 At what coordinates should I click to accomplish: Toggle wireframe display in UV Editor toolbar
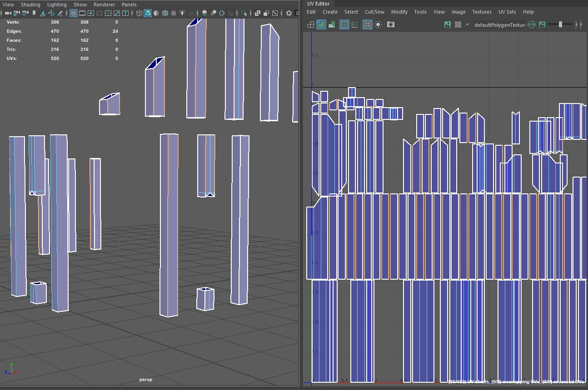(x=311, y=25)
